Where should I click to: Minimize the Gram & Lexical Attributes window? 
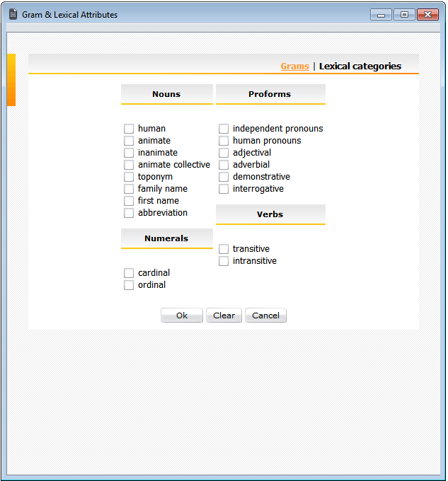[381, 15]
